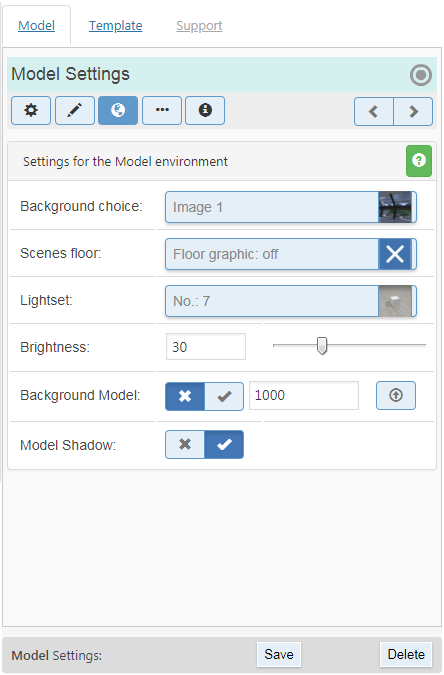Screen dimensions: 444x675
Task: Switch to the Support tab
Action: [x=199, y=26]
